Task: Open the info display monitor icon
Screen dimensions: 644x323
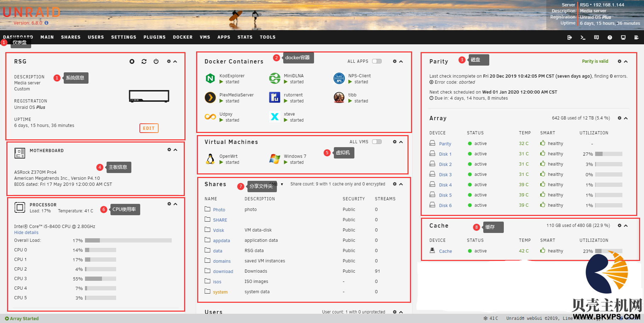Action: tap(623, 37)
